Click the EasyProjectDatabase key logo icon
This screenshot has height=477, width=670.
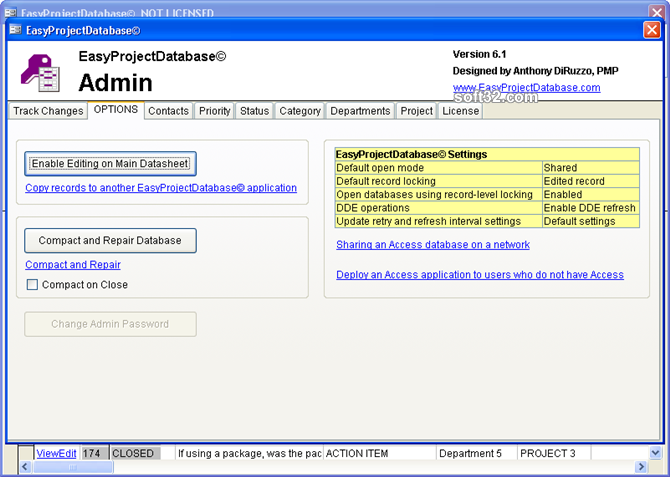40,73
